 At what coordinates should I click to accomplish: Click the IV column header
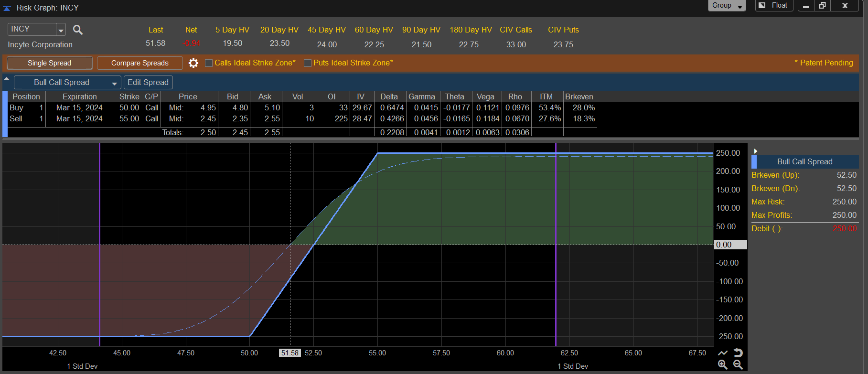[361, 96]
